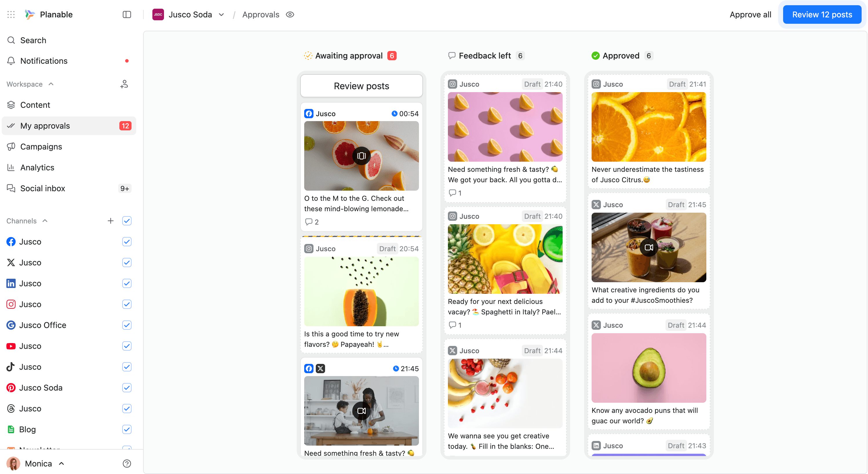The height and width of the screenshot is (474, 868).
Task: Click the TikTok icon for Jusco channel
Action: 11,367
